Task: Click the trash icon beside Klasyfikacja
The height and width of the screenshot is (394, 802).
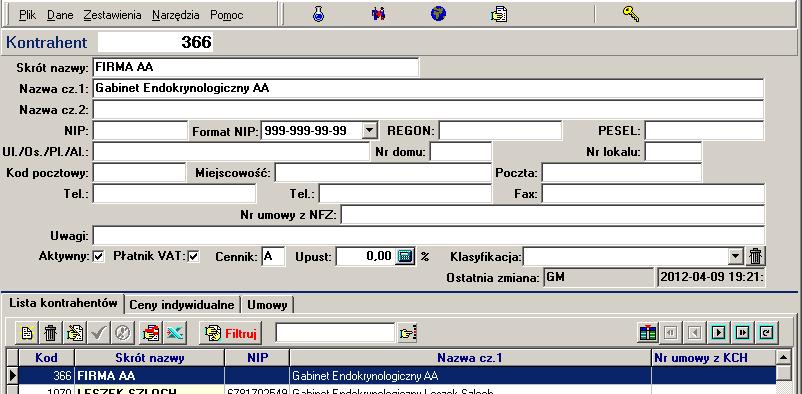Action: (x=755, y=256)
